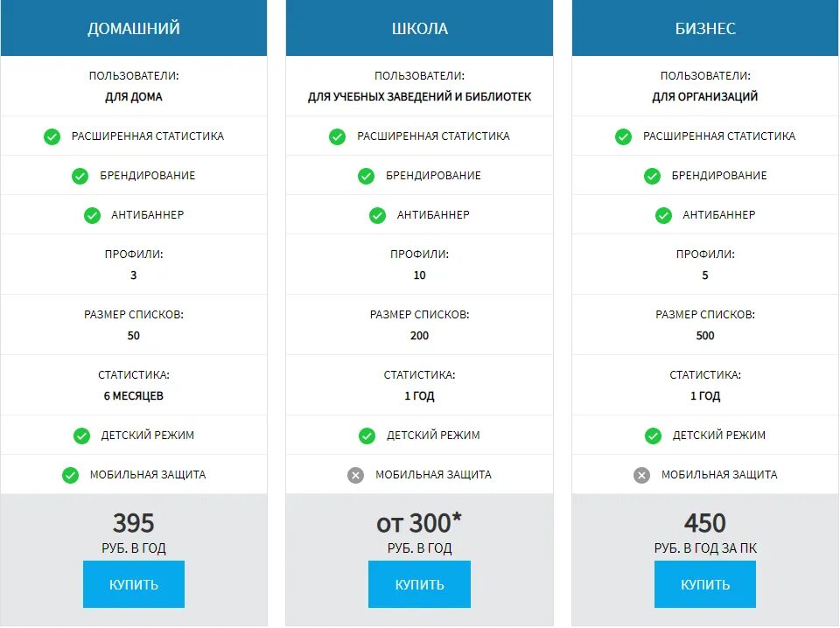Image resolution: width=840 pixels, height=628 pixels.
Task: Click the Брендирование green check in Домашний
Action: (80, 176)
